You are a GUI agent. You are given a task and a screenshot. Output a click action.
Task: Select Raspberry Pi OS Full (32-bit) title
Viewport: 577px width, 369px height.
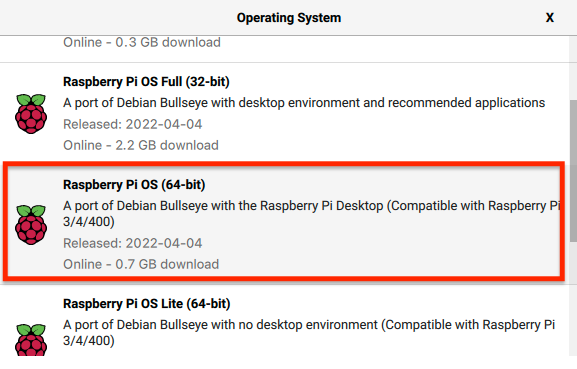[146, 81]
